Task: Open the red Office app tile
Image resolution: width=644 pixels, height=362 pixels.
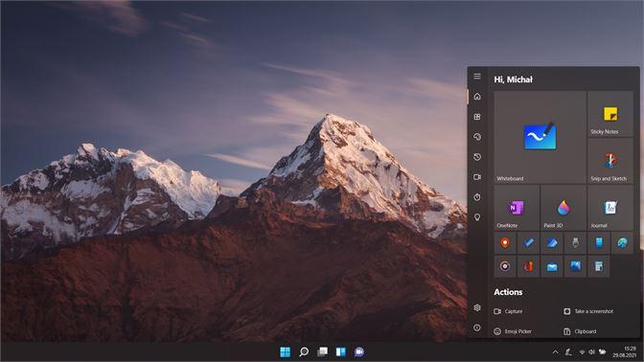Action: pyautogui.click(x=528, y=266)
